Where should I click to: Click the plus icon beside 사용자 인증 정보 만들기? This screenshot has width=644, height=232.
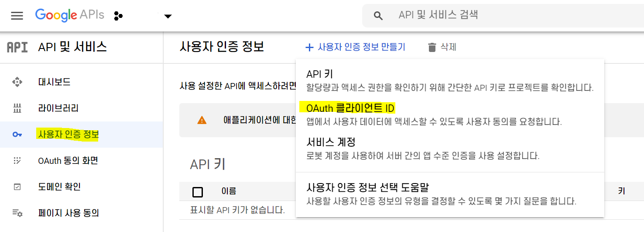(x=309, y=47)
